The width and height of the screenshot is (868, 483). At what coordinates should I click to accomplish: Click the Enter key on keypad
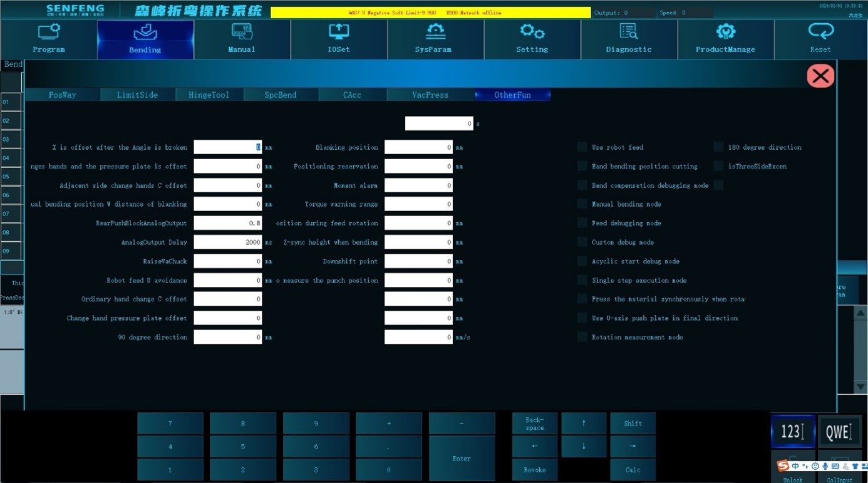[x=462, y=459]
